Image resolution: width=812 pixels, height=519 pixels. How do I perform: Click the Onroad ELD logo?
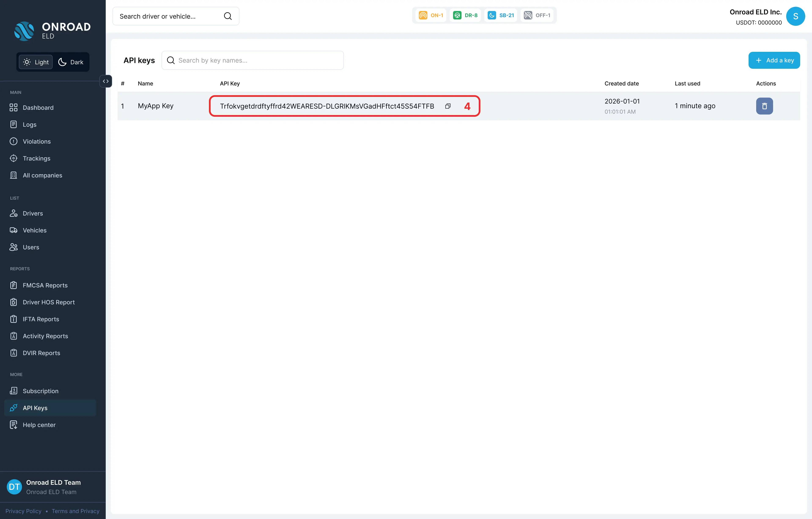tap(52, 31)
